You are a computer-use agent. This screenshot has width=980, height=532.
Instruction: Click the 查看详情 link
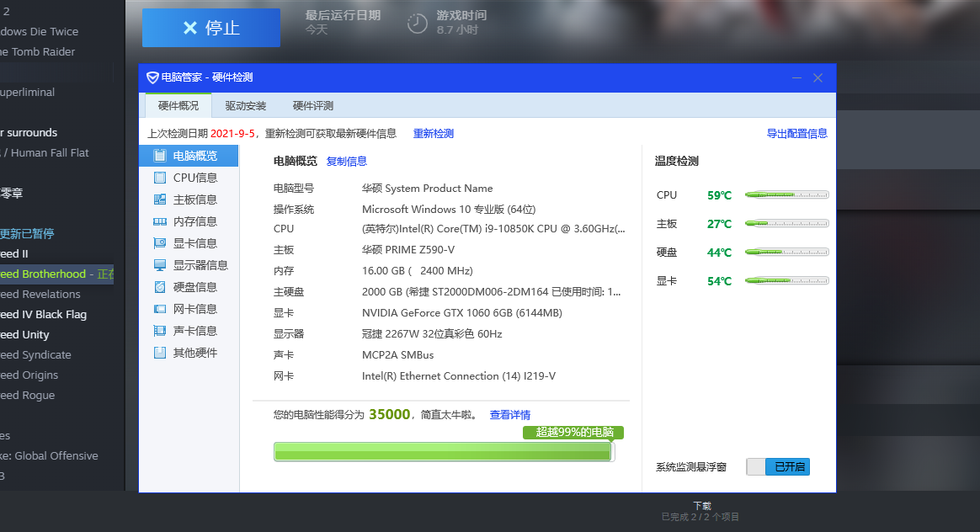[510, 414]
